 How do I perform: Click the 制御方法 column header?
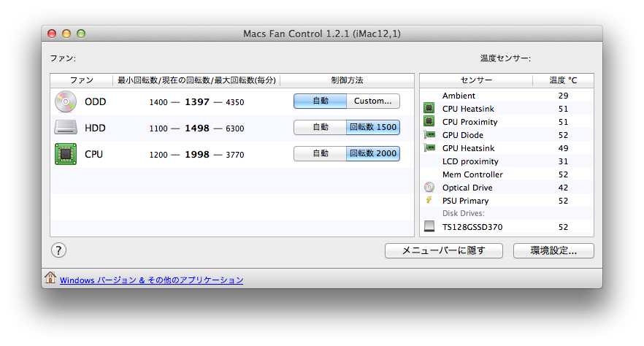tap(347, 80)
